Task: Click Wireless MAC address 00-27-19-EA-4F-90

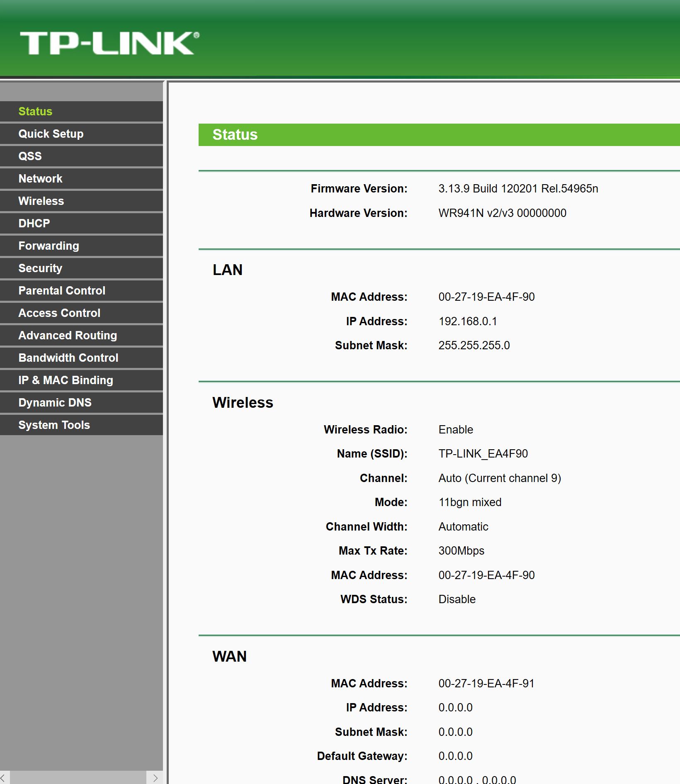Action: click(487, 575)
